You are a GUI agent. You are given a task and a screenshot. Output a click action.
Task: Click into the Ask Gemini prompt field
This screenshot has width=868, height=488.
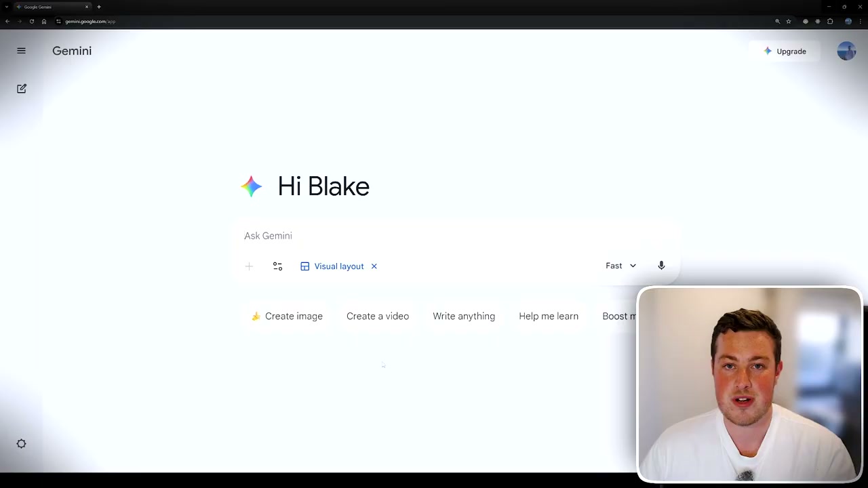pyautogui.click(x=454, y=236)
